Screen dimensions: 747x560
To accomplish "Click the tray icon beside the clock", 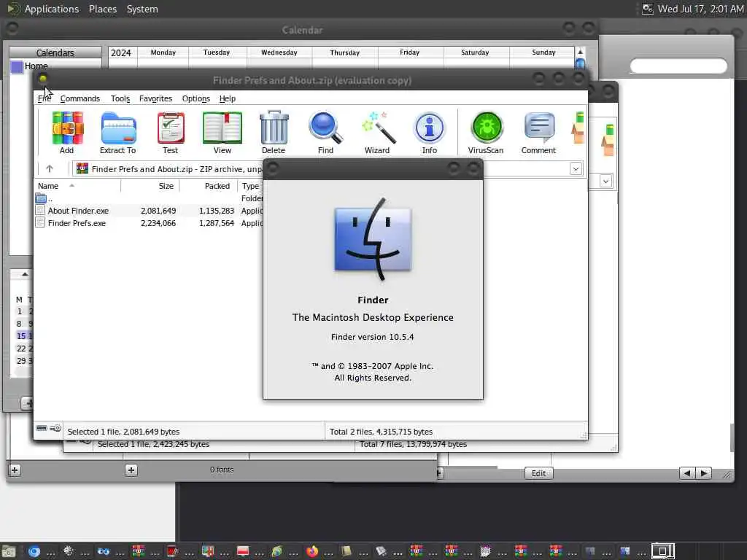I will click(x=648, y=9).
